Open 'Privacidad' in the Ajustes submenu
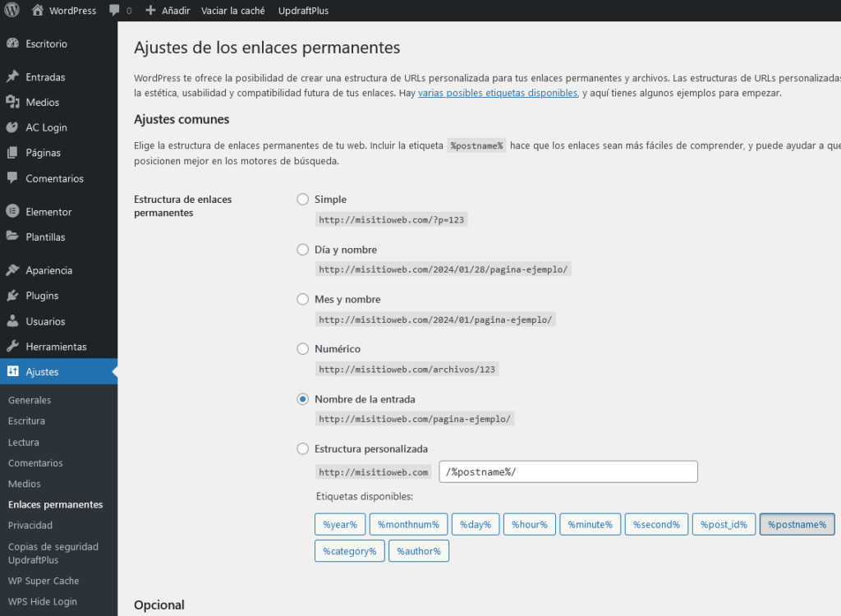Screen dimensions: 841x616 pyautogui.click(x=30, y=525)
